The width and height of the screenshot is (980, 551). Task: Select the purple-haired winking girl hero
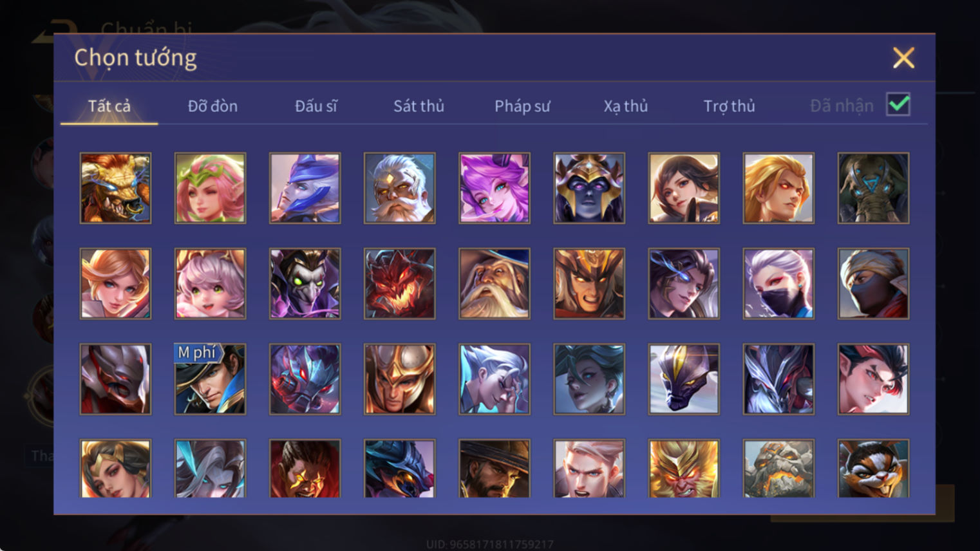pyautogui.click(x=495, y=188)
